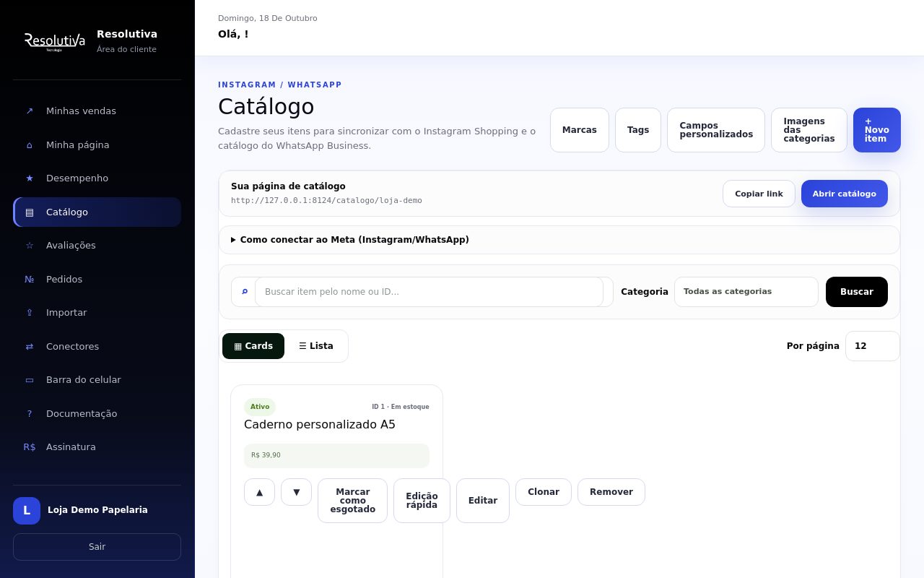This screenshot has height=578, width=924.
Task: Open Pedidos from the sidebar
Action: click(97, 280)
